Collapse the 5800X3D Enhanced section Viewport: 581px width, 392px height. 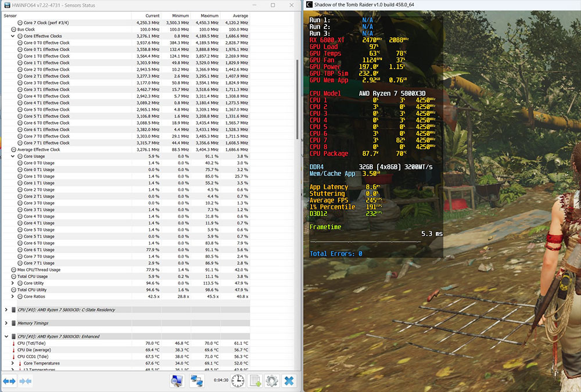(x=6, y=336)
